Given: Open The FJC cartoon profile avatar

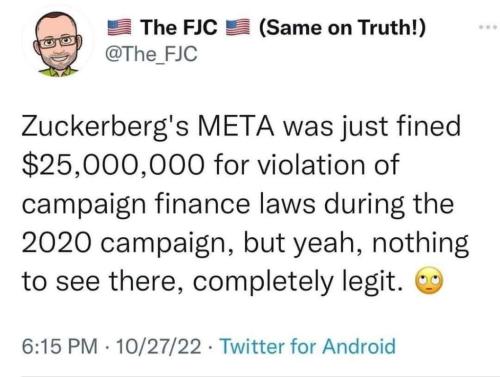Looking at the screenshot, I should coord(59,45).
